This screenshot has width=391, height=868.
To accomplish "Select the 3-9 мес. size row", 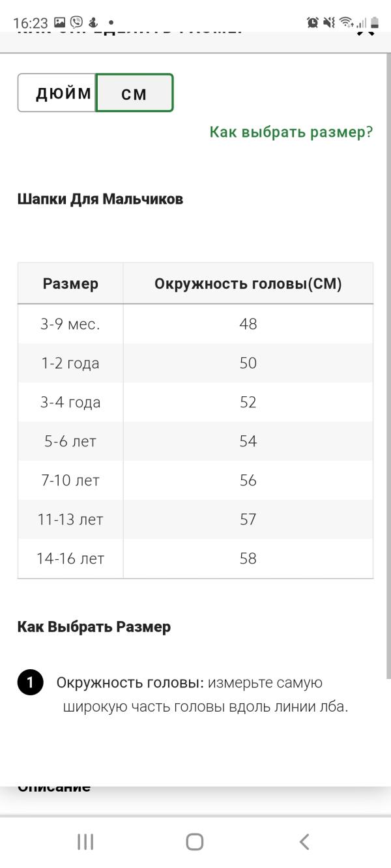I will [x=195, y=324].
